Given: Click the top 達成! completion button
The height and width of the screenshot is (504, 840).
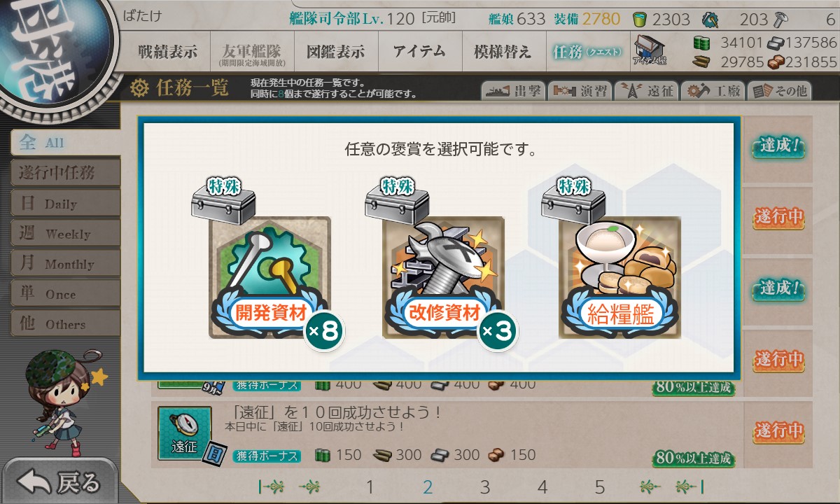Looking at the screenshot, I should point(778,148).
